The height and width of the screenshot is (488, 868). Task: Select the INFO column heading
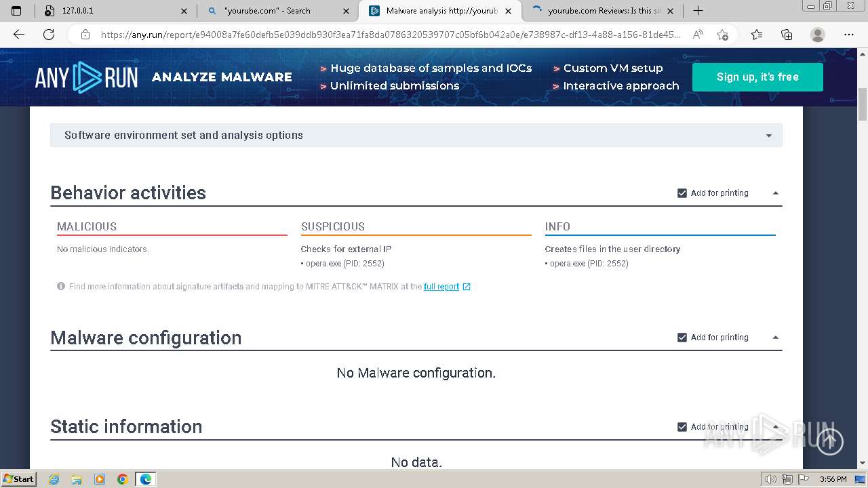557,226
